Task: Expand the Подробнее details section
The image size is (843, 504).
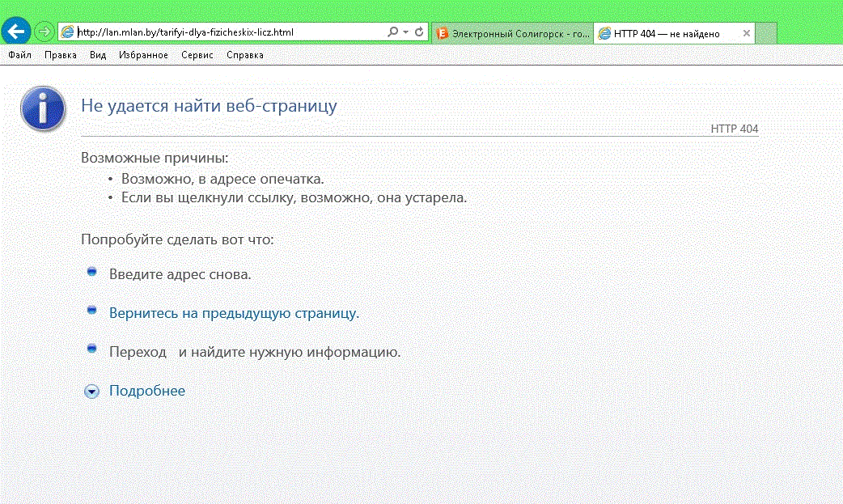Action: 92,392
